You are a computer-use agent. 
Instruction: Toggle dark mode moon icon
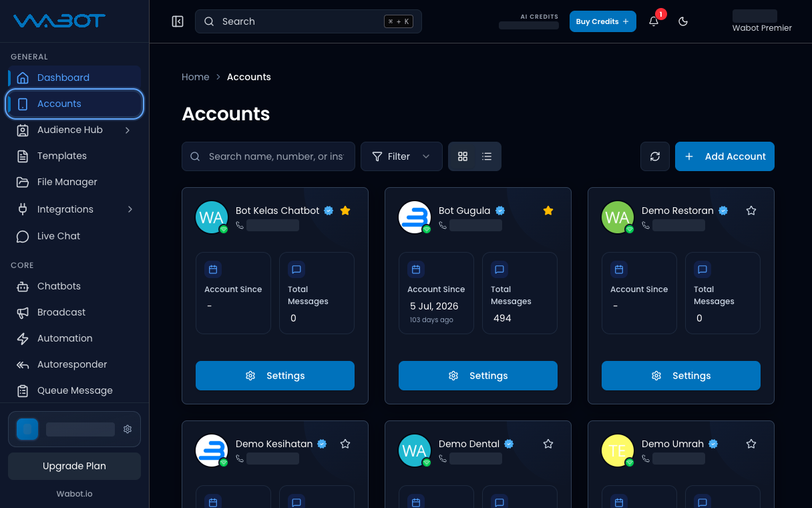click(x=683, y=21)
